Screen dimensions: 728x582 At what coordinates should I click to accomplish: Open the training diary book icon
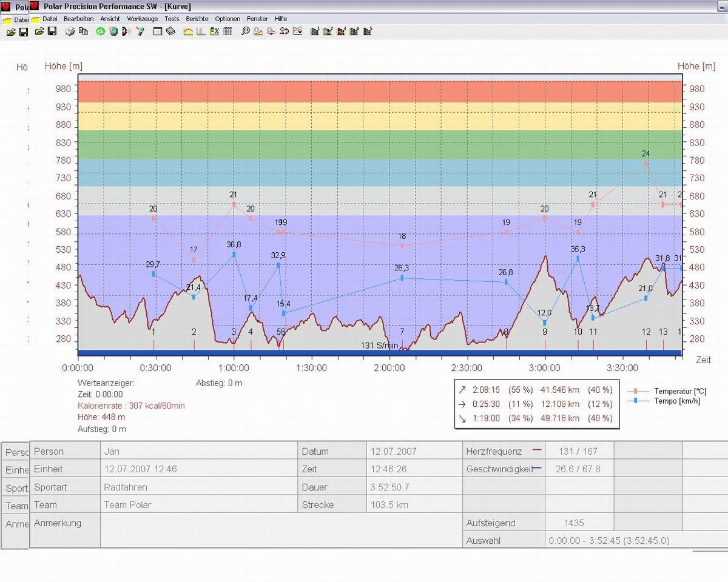(171, 32)
